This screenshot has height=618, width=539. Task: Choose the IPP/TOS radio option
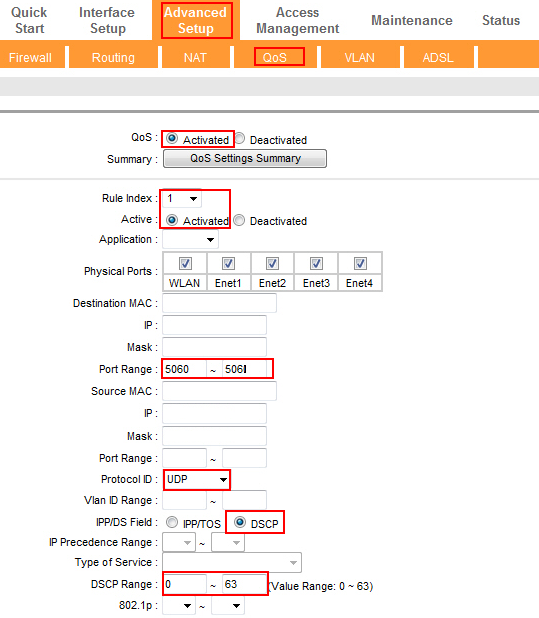(172, 523)
